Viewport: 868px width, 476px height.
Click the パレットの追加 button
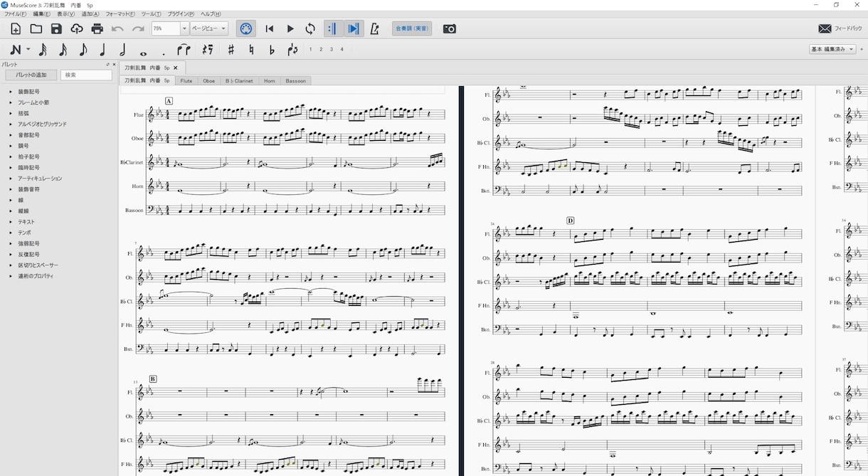[31, 75]
